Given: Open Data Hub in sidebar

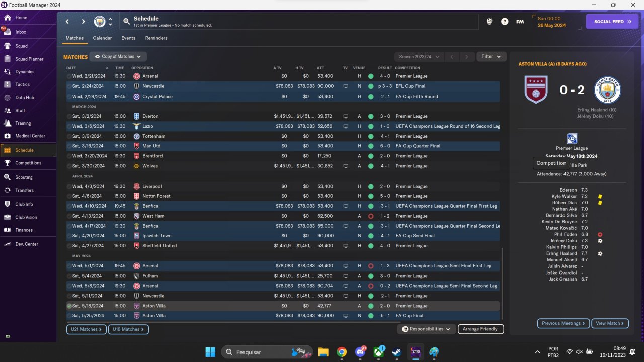Looking at the screenshot, I should [x=25, y=98].
